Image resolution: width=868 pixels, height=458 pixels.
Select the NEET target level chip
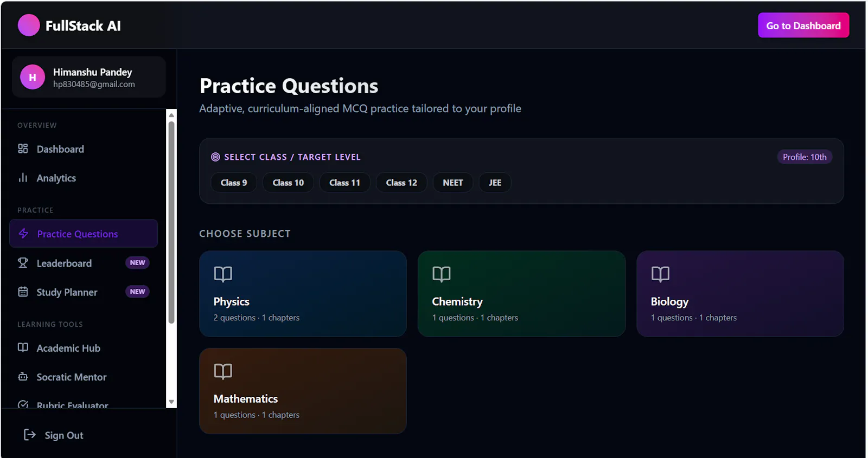click(453, 183)
